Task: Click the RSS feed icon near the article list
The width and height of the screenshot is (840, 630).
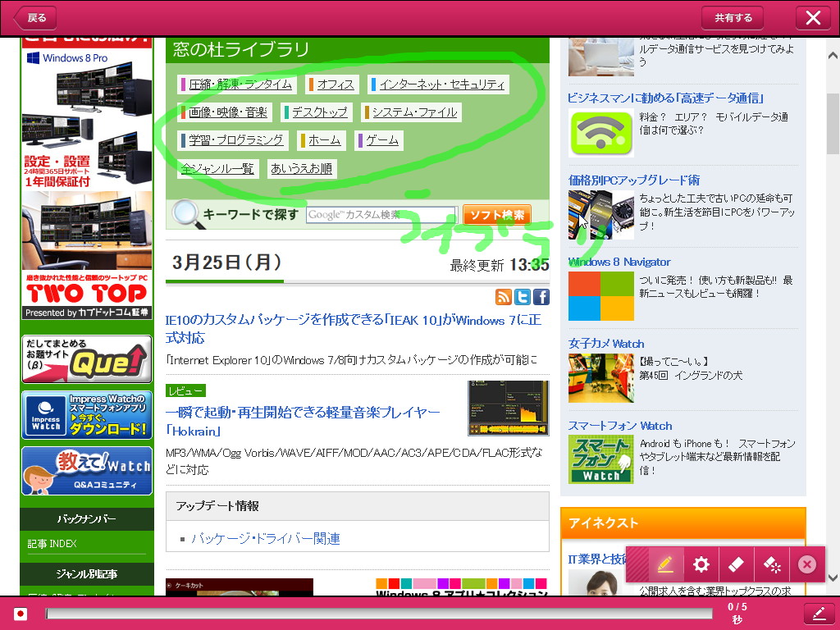Action: point(504,298)
